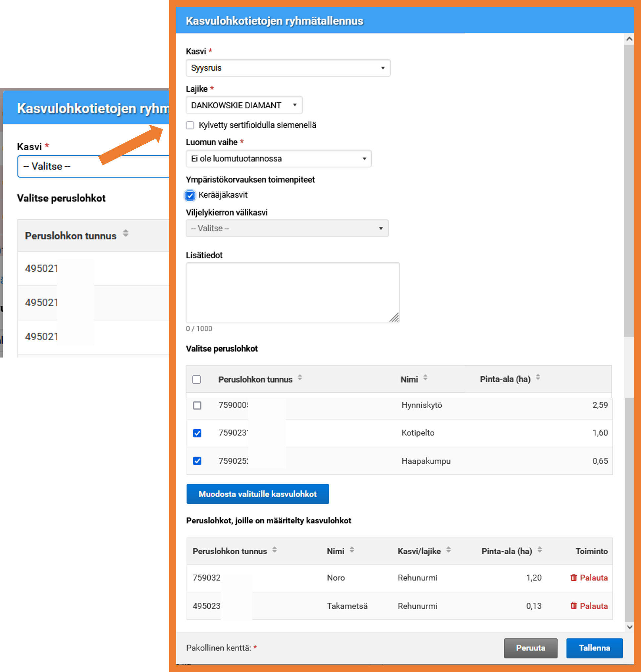This screenshot has width=641, height=672.
Task: Click trash icon for Noro row
Action: point(573,577)
